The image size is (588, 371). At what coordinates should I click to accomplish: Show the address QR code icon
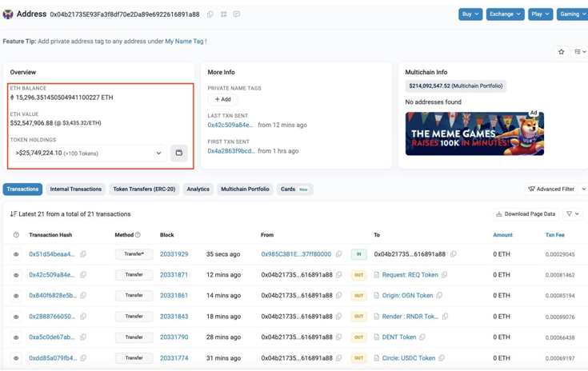coord(223,14)
